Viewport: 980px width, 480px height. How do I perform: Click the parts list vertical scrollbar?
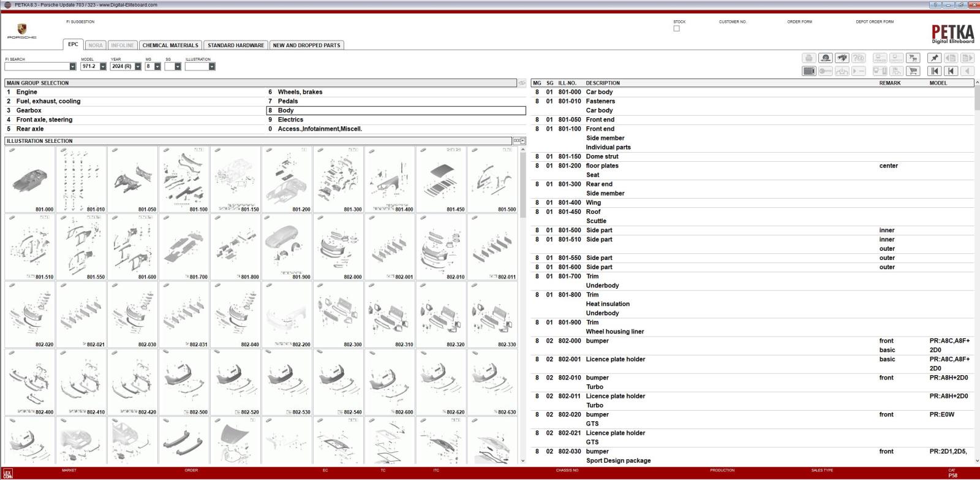click(977, 276)
